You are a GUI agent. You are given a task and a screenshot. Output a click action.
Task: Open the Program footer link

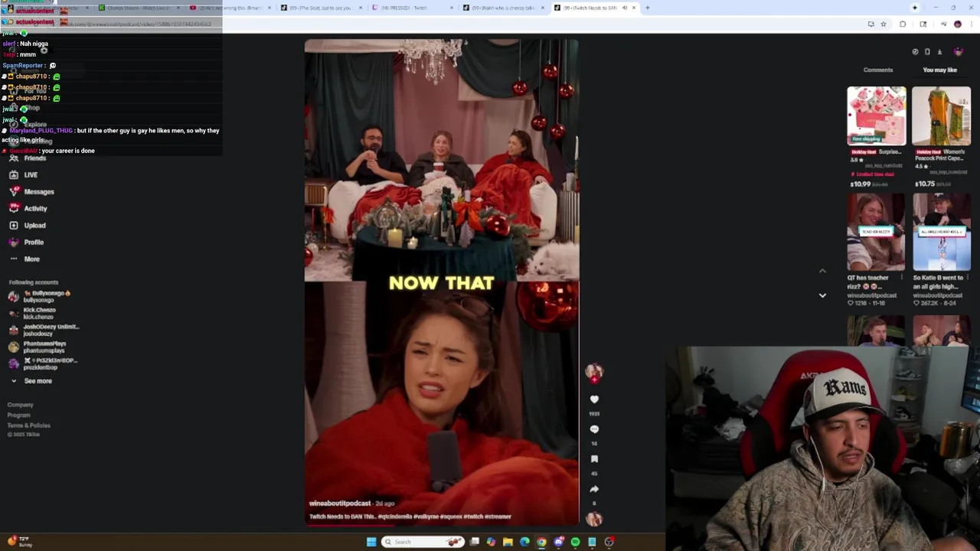click(19, 416)
